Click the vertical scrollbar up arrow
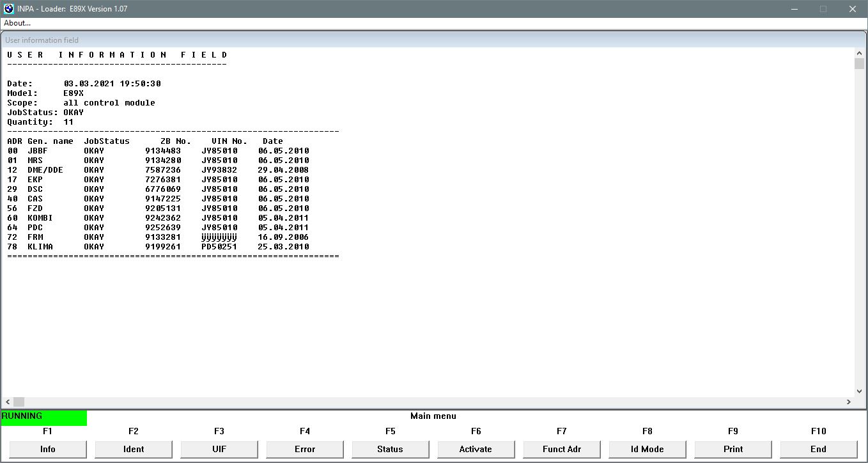 pos(859,54)
